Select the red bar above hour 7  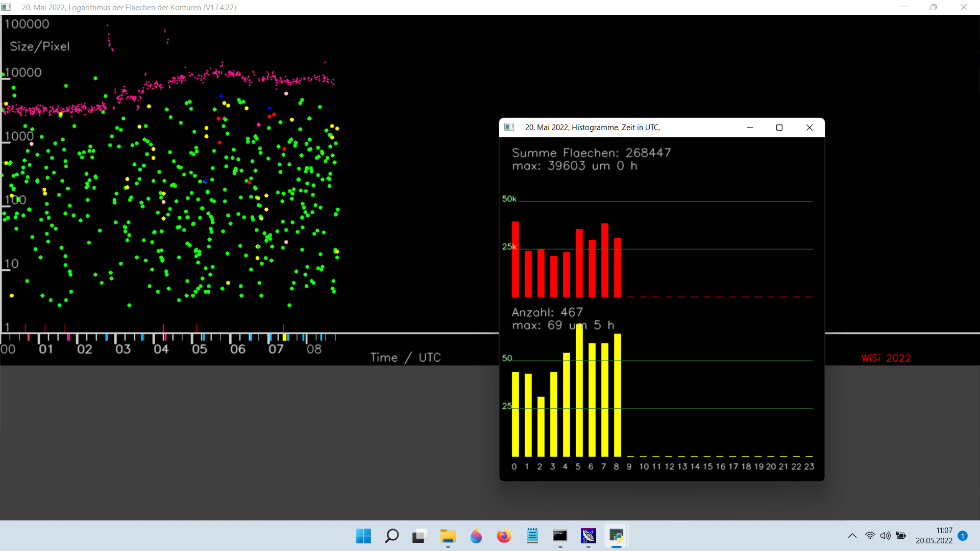605,260
